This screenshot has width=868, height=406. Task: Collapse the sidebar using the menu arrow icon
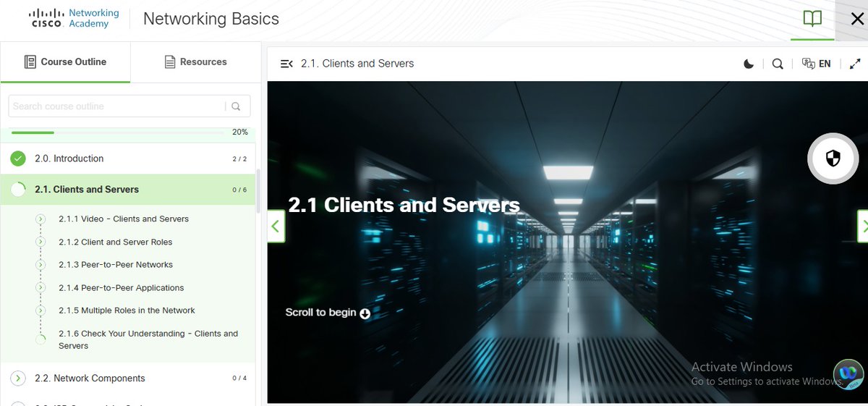pos(286,64)
